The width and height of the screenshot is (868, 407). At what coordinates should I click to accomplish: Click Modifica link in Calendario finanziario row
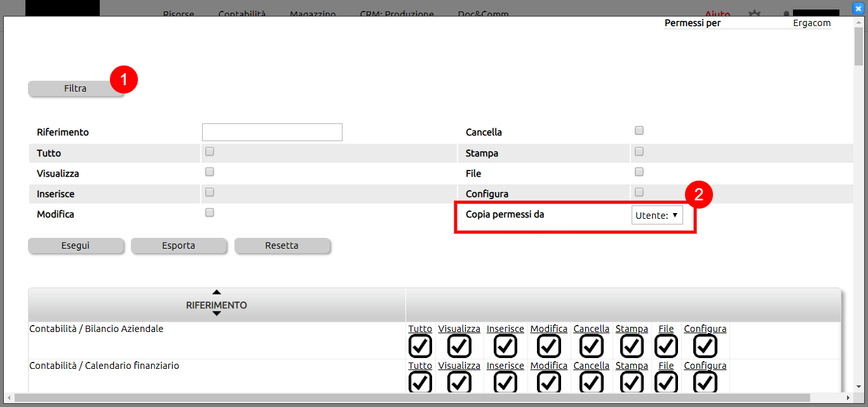pyautogui.click(x=549, y=366)
